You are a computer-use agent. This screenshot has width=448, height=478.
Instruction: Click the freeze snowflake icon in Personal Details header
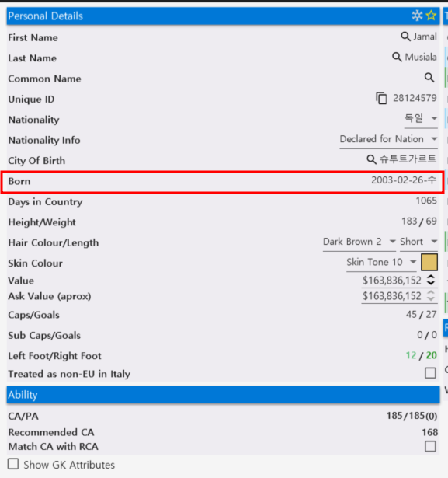417,16
